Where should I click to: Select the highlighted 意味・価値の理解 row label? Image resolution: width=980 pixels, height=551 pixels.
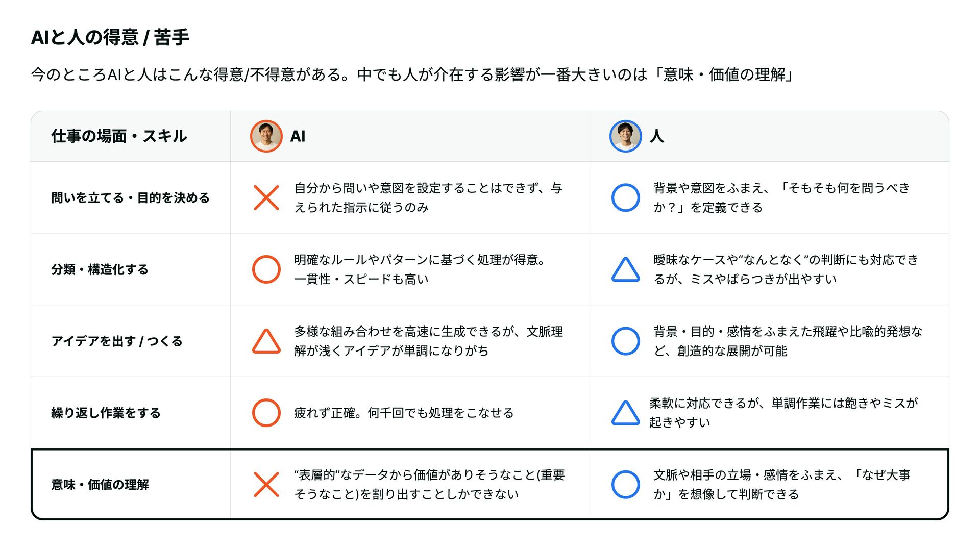point(100,485)
